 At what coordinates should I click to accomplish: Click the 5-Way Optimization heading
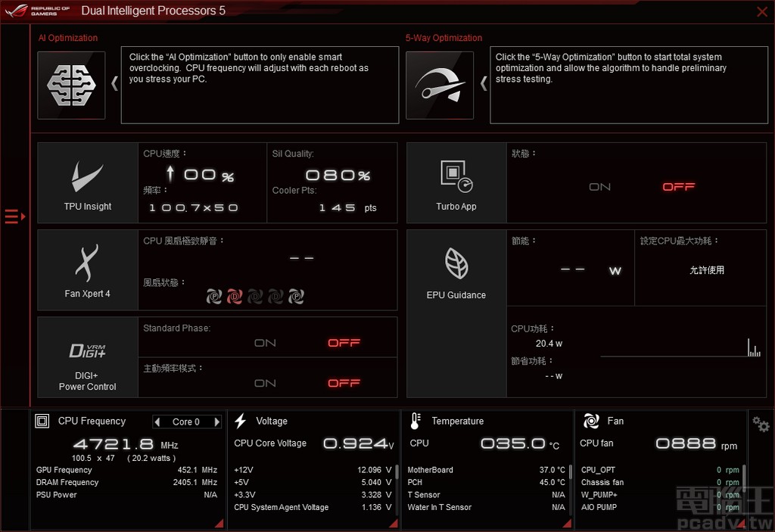pyautogui.click(x=444, y=38)
